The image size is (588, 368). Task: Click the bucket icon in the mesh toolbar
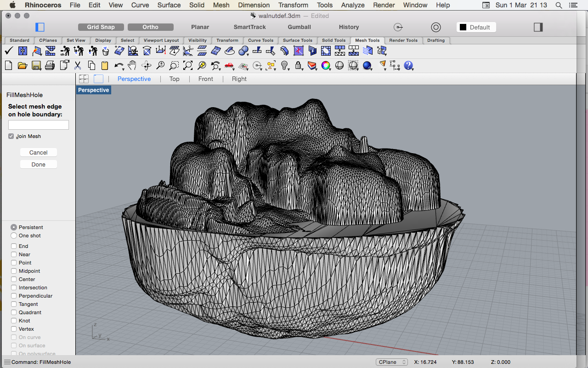(x=106, y=51)
